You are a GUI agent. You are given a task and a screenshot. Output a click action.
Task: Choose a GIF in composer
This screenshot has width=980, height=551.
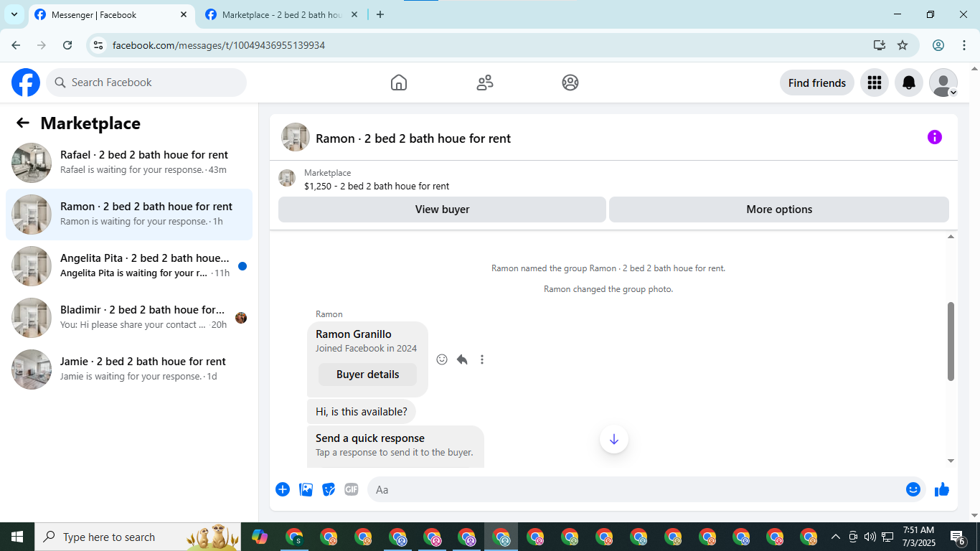[352, 489]
